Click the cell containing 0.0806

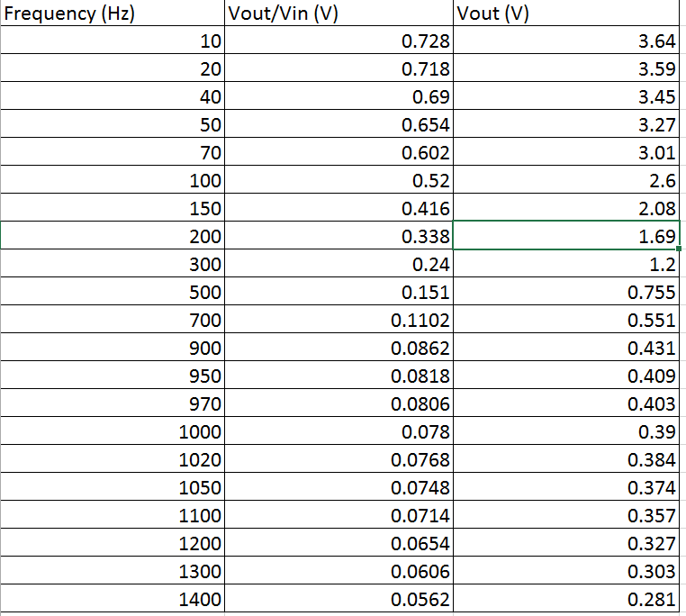[338, 403]
